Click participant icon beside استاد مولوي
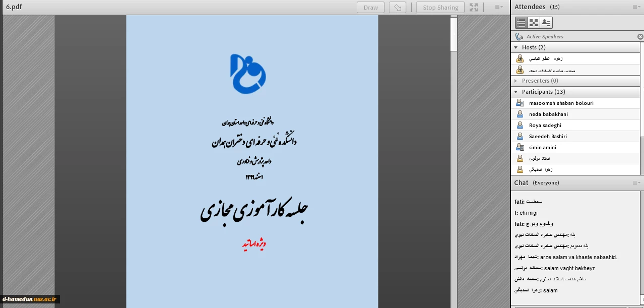 pos(520,158)
